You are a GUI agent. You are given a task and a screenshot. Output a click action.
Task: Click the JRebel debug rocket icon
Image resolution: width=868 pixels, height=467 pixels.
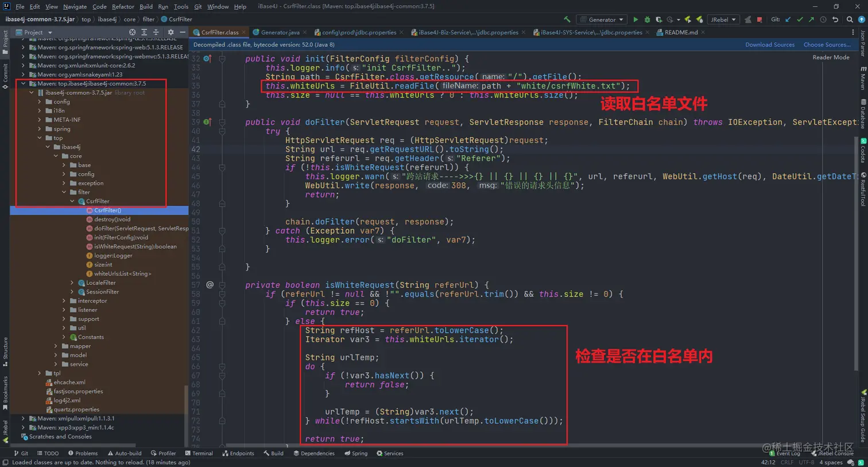point(699,20)
